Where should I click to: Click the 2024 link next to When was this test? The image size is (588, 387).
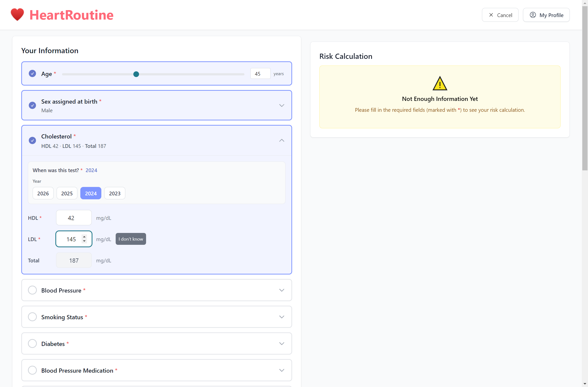coord(91,170)
